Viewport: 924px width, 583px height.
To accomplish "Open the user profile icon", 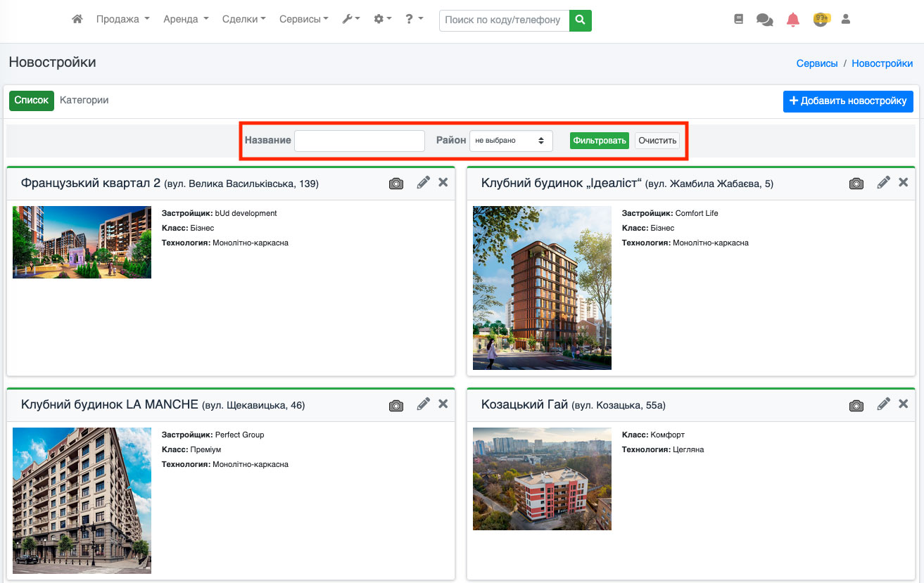I will (846, 20).
